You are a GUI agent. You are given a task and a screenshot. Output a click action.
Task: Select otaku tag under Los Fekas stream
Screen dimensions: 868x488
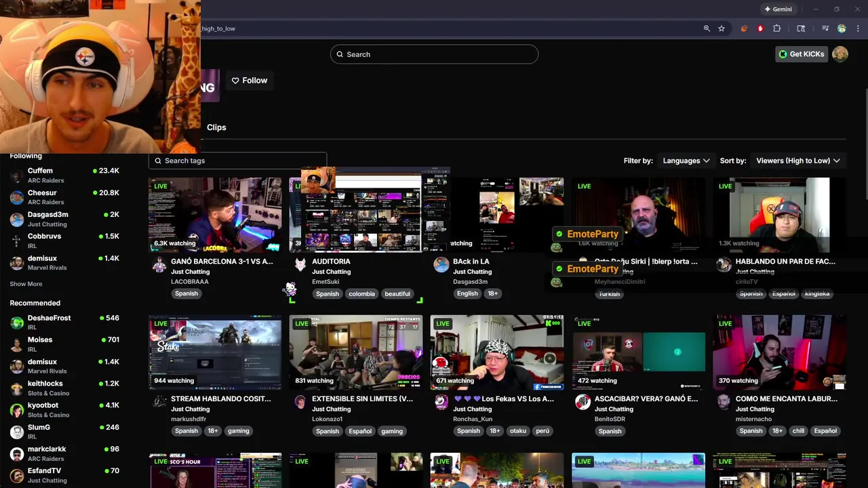point(518,431)
